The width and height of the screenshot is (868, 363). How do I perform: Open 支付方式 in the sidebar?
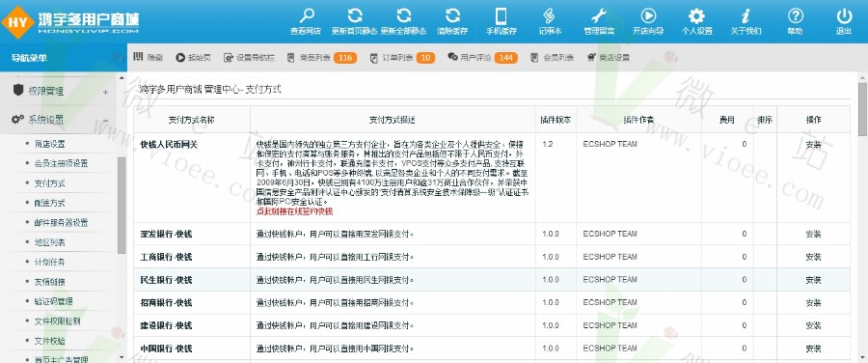[50, 182]
